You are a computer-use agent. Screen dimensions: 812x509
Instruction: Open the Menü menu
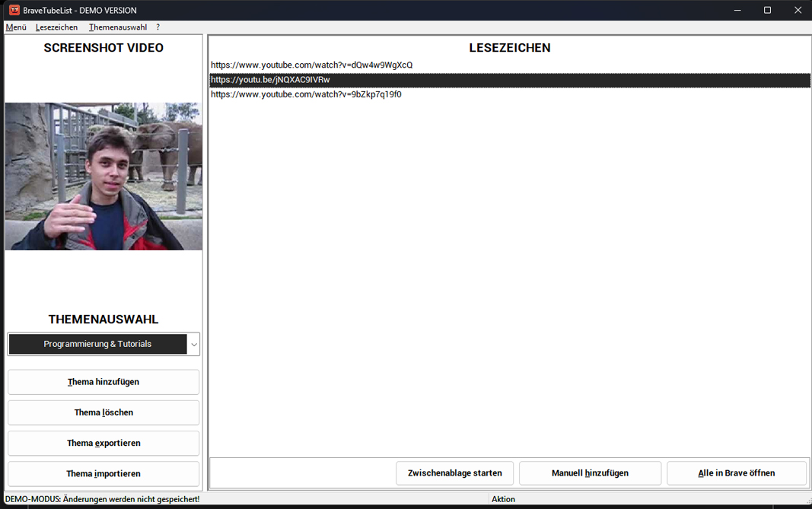15,27
